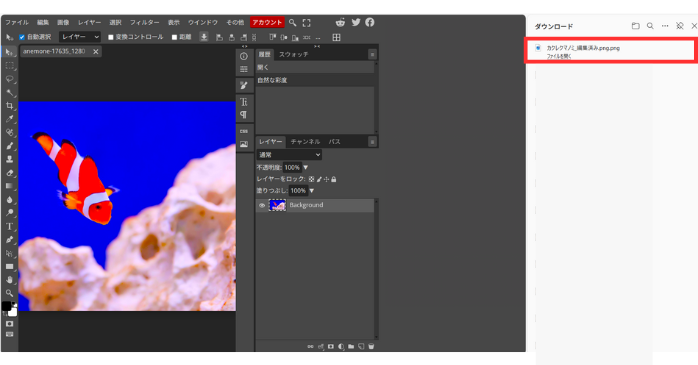The height and width of the screenshot is (365, 698).
Task: Click the red アカウント button
Action: click(x=267, y=22)
